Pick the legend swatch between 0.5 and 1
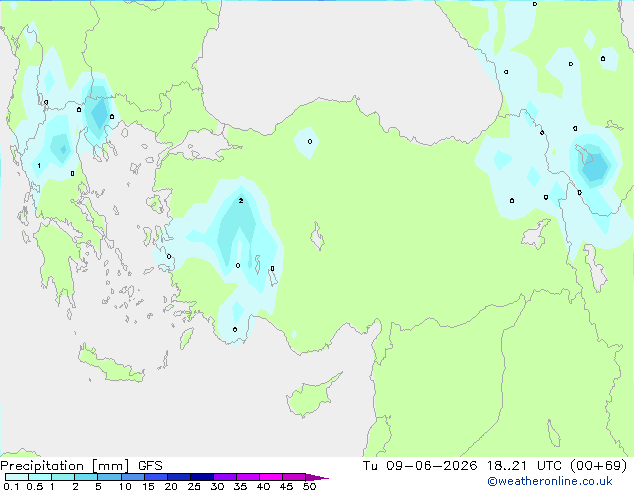The height and width of the screenshot is (490, 634). coord(40,477)
